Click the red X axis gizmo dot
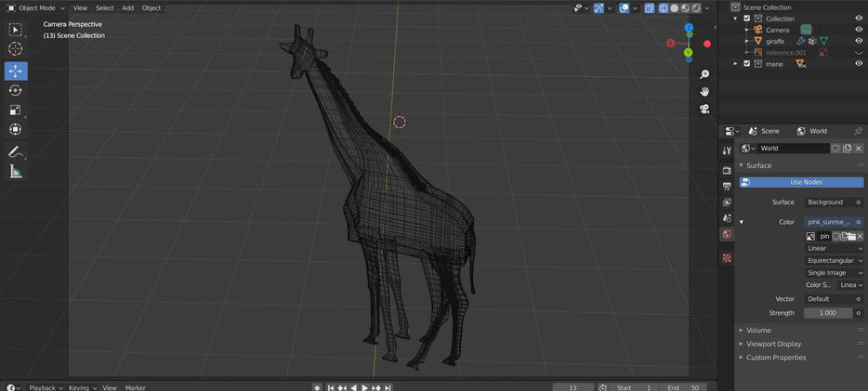Viewport: 868px width, 391px height. [x=707, y=44]
